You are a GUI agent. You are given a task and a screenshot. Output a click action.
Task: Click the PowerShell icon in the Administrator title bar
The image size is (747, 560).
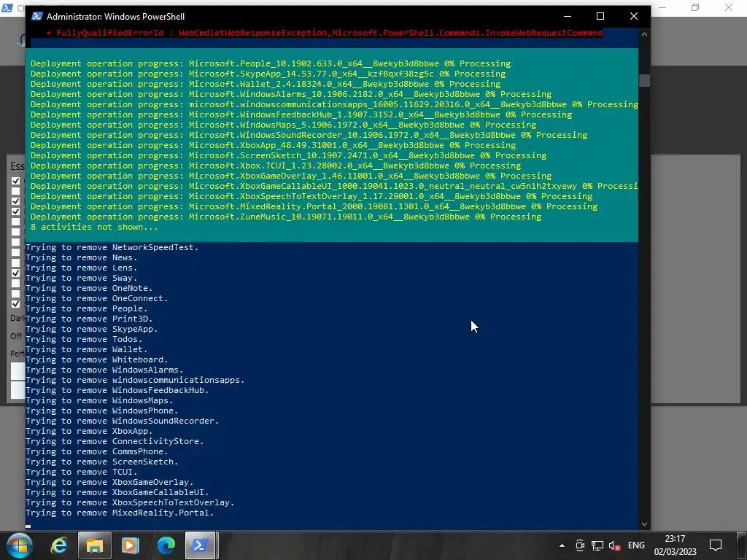(37, 16)
